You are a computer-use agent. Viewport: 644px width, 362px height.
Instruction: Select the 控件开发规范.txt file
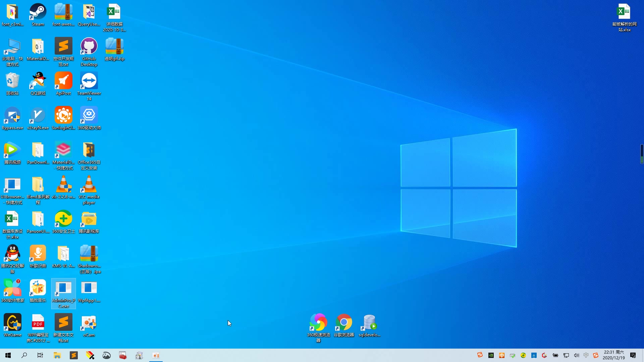(x=63, y=52)
